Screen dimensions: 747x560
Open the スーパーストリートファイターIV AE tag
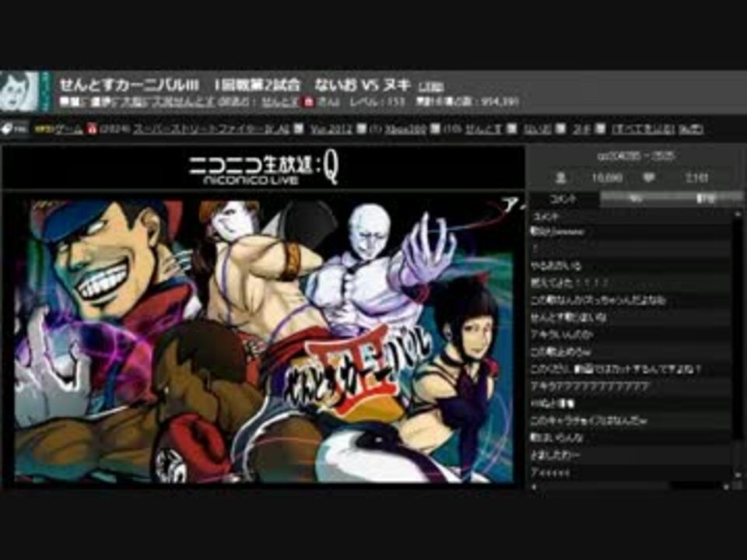pyautogui.click(x=211, y=129)
